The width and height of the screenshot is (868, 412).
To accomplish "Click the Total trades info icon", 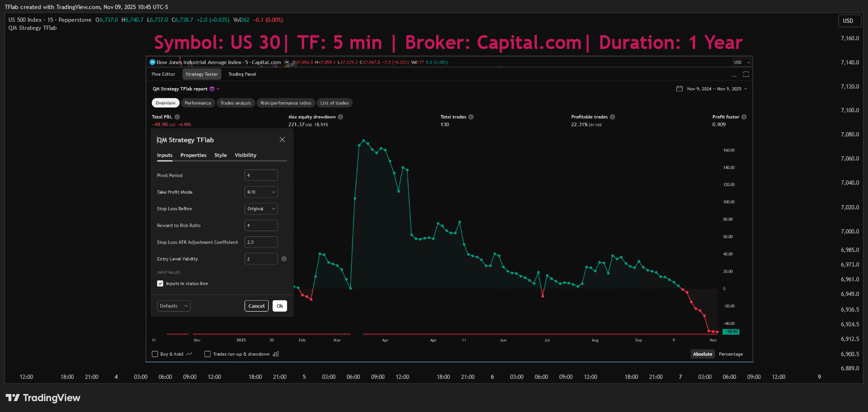I will [x=471, y=117].
